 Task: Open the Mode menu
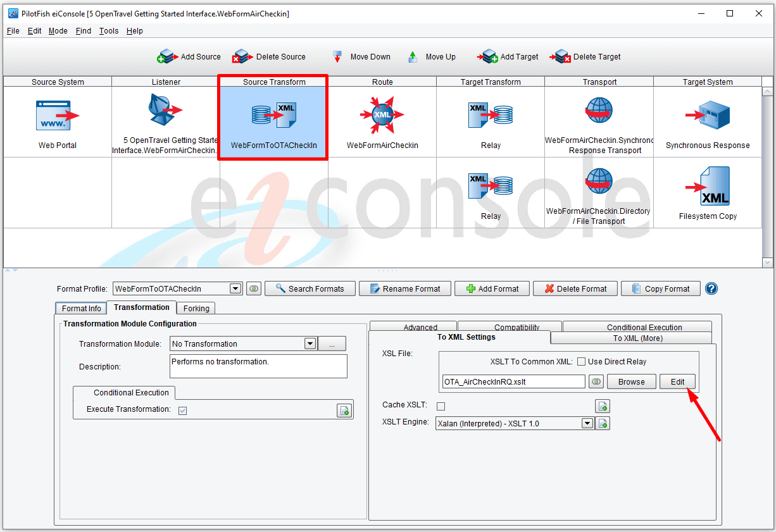58,31
